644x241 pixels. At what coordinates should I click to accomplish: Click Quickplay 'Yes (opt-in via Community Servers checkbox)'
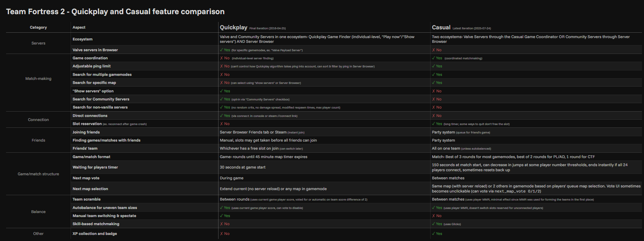coord(255,99)
